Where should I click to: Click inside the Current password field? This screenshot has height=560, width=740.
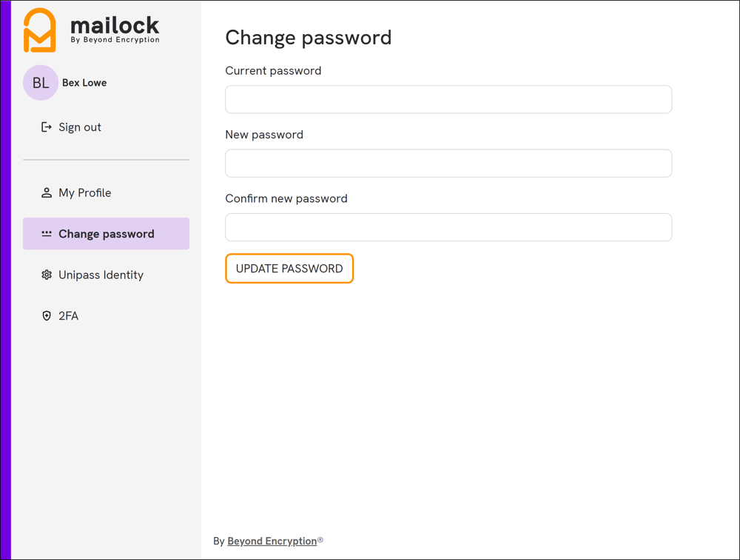[448, 99]
